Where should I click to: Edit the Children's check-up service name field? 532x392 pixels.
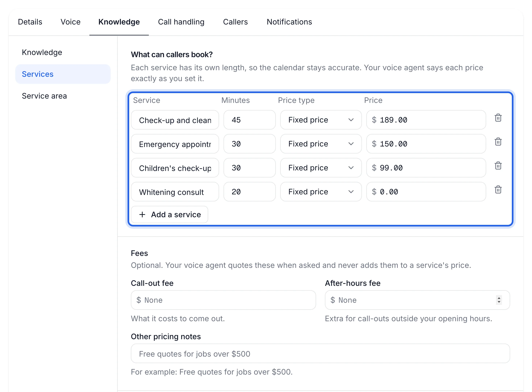[175, 168]
